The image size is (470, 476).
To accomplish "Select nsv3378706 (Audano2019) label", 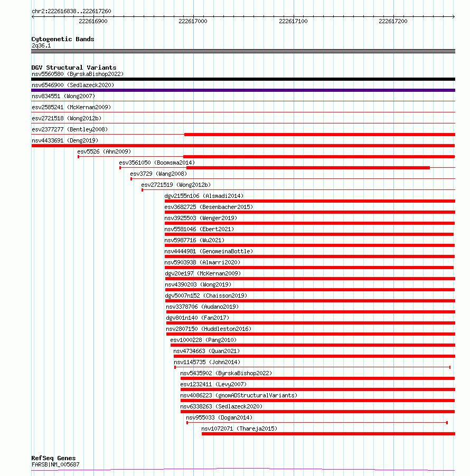I will click(x=202, y=307).
